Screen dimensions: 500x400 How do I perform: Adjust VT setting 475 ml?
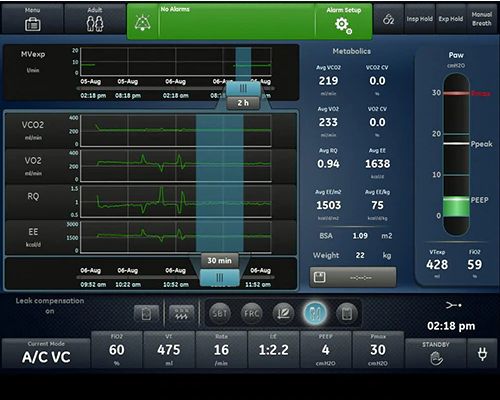pos(169,350)
